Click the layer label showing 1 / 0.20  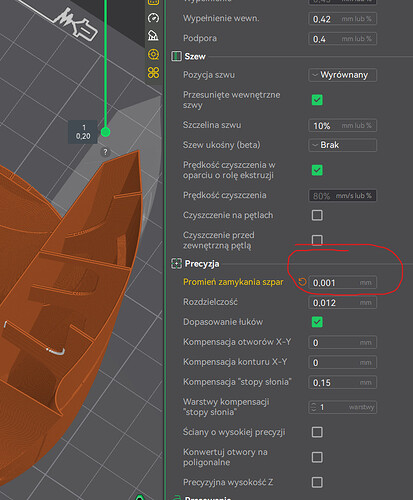83,132
